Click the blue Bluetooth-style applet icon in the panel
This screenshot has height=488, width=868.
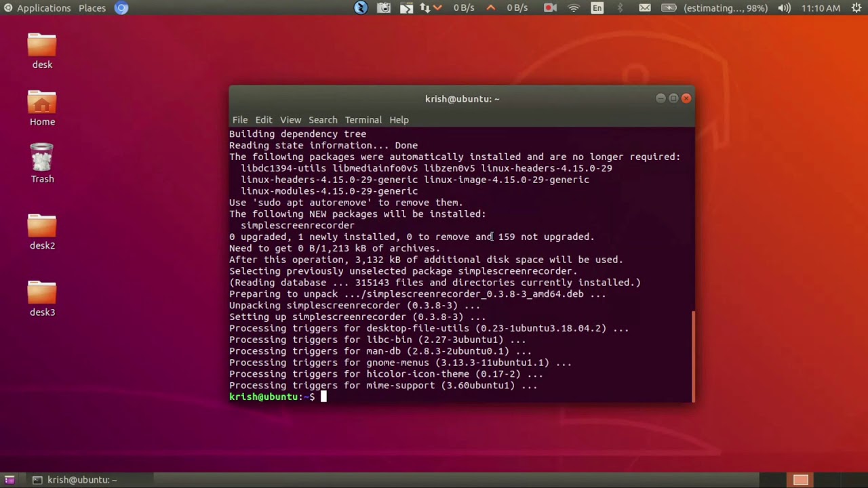[x=361, y=8]
